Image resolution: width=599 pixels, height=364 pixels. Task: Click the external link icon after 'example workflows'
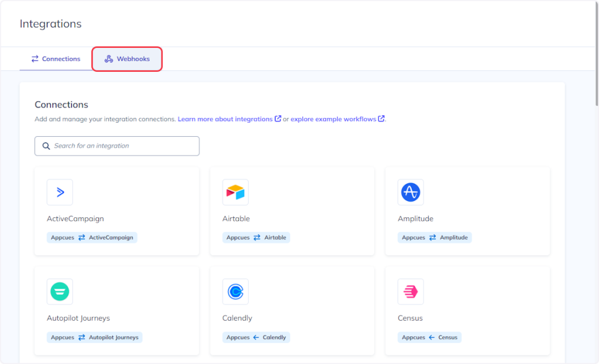point(381,119)
